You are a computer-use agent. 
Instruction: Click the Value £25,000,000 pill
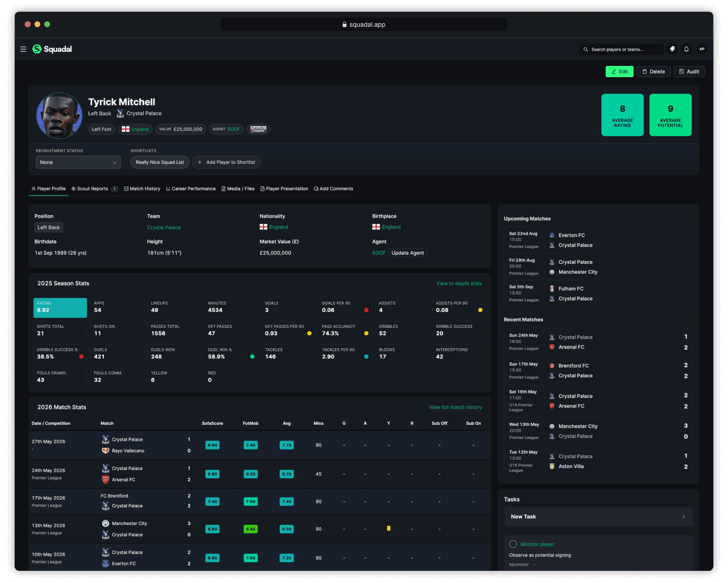181,129
